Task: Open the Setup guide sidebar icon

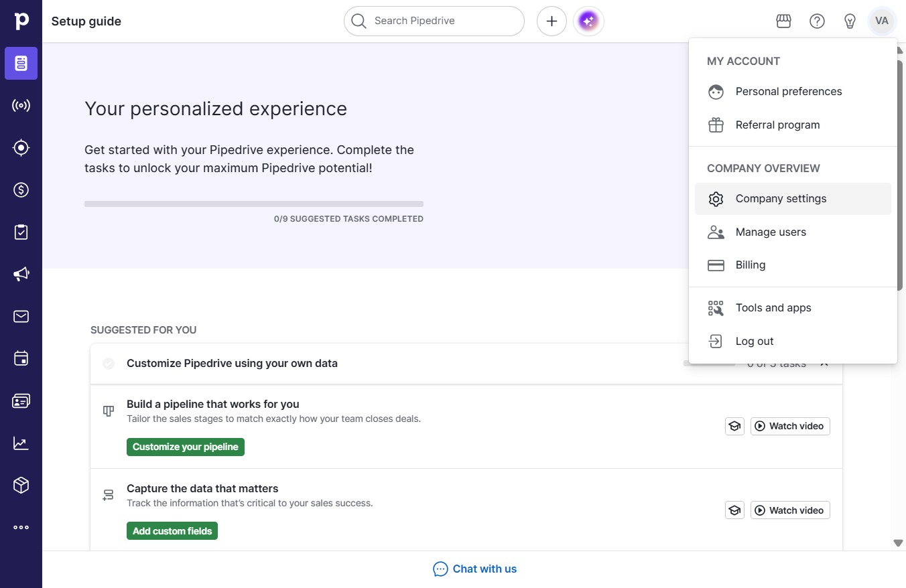Action: (x=21, y=64)
